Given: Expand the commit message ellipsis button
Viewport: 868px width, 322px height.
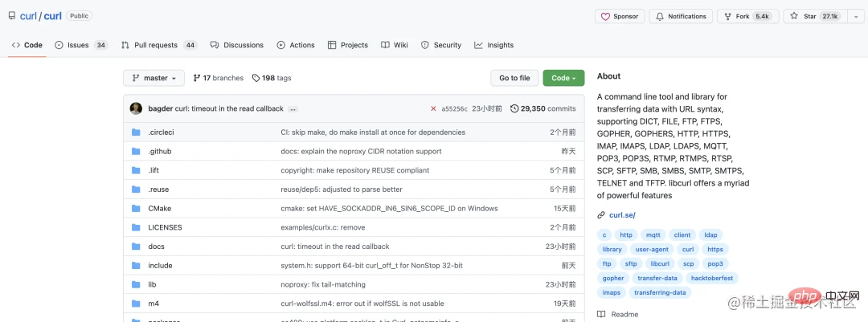Looking at the screenshot, I should click(x=293, y=109).
